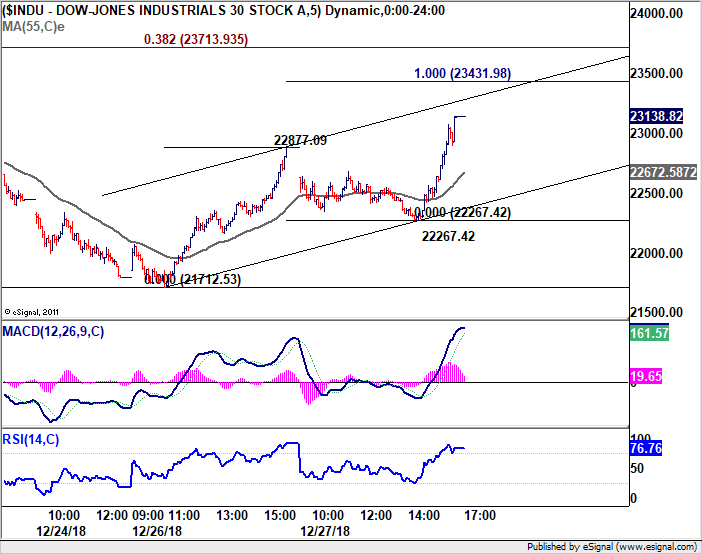This screenshot has width=702, height=554.
Task: Click the 12/26/18 date label
Action: (157, 531)
